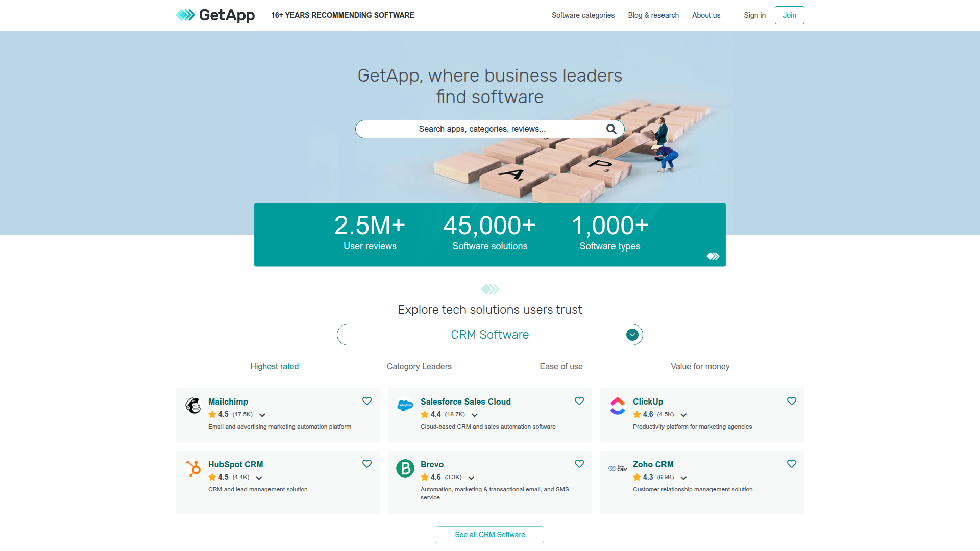Click the teal statistics banner arrows
This screenshot has height=551, width=980.
coord(713,256)
